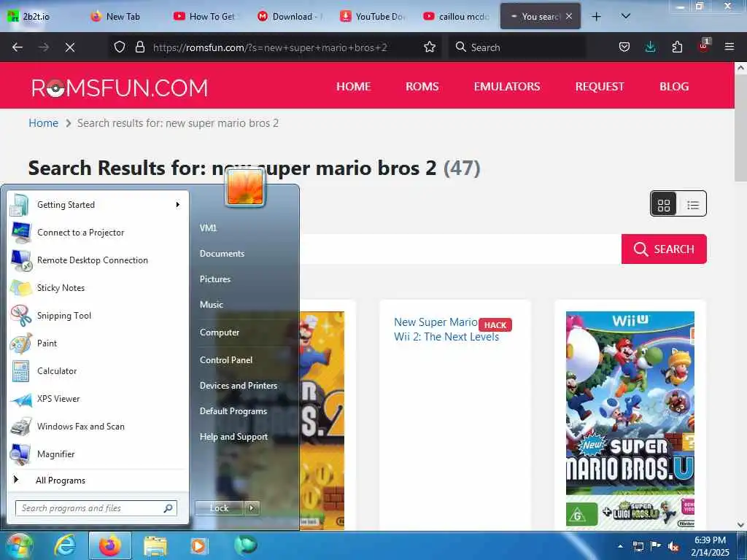Expand Getting Started submenu arrow
747x560 pixels.
178,205
